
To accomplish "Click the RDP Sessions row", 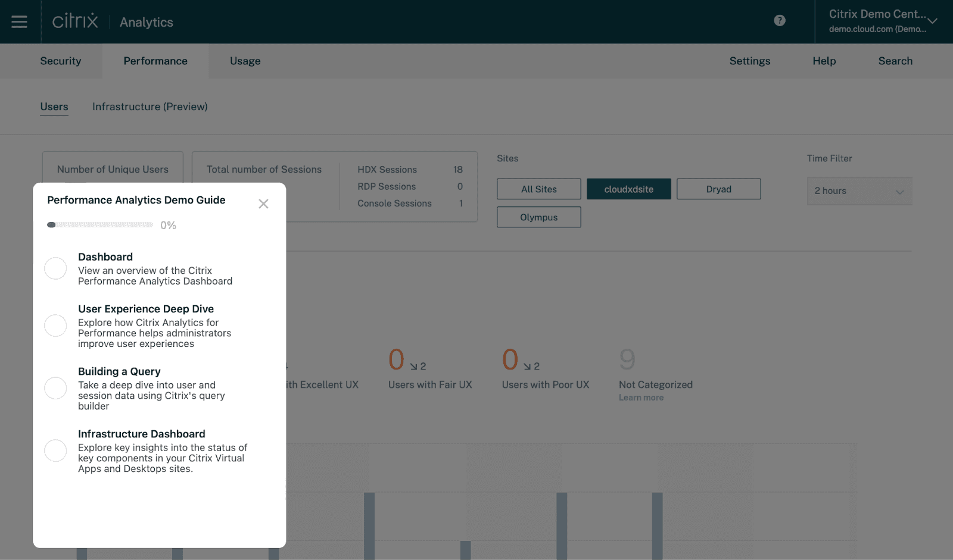I will click(x=410, y=186).
